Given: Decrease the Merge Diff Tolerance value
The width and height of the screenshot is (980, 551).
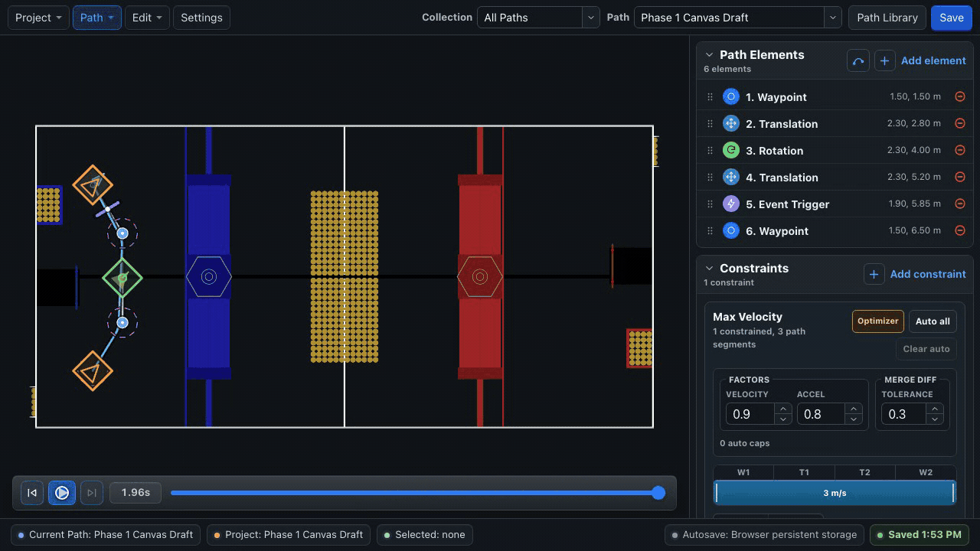Looking at the screenshot, I should [935, 419].
